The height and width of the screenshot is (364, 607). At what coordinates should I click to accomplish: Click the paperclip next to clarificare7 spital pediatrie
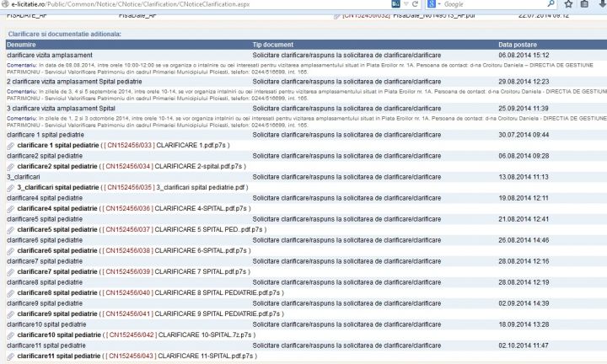click(x=10, y=271)
